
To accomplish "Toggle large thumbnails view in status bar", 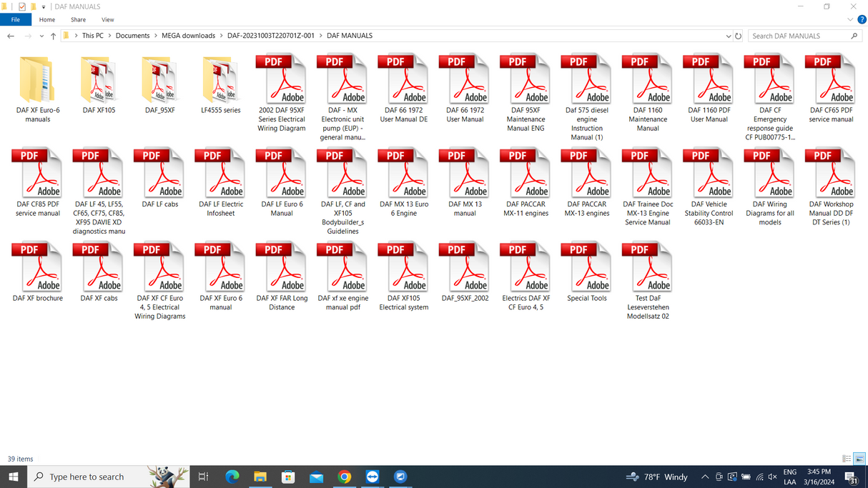I will [859, 459].
